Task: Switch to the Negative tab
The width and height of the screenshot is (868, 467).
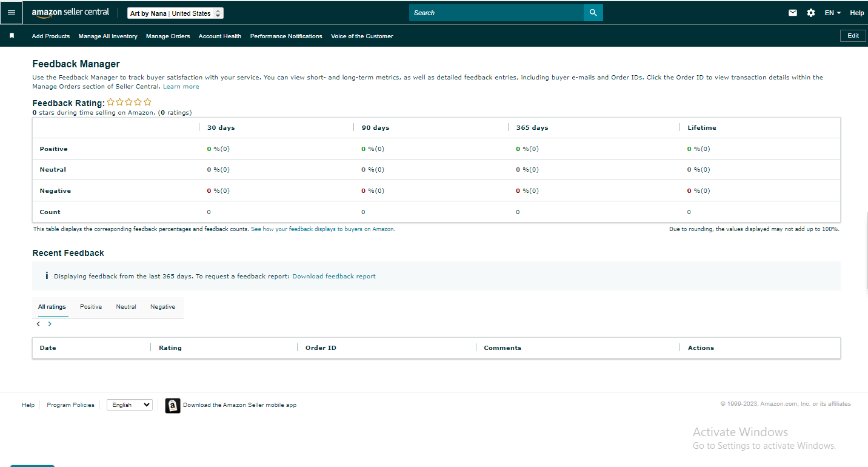Action: click(x=162, y=307)
